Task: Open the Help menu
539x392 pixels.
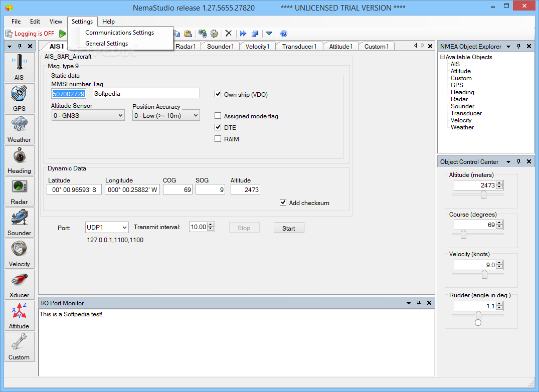Action: pos(108,21)
